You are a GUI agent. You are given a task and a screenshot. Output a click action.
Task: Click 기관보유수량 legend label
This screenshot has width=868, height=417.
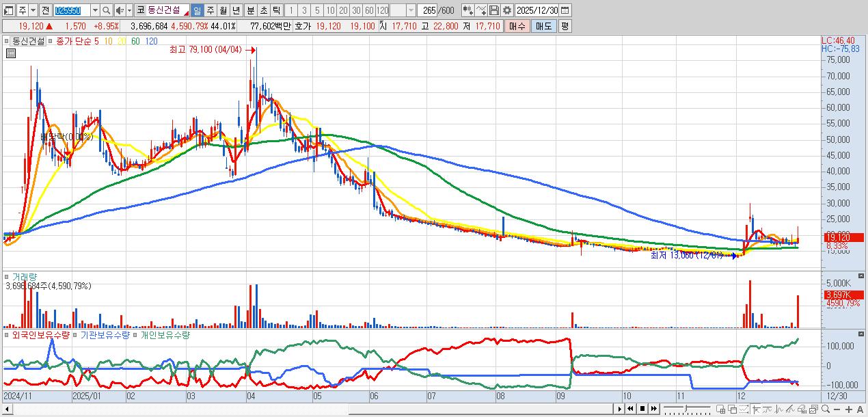tap(105, 335)
